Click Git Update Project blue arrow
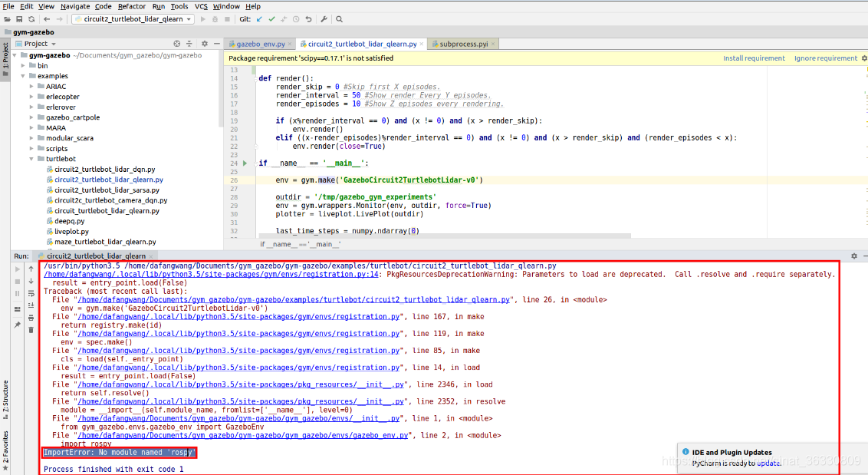Screen dimensions: 868x475 [259, 19]
